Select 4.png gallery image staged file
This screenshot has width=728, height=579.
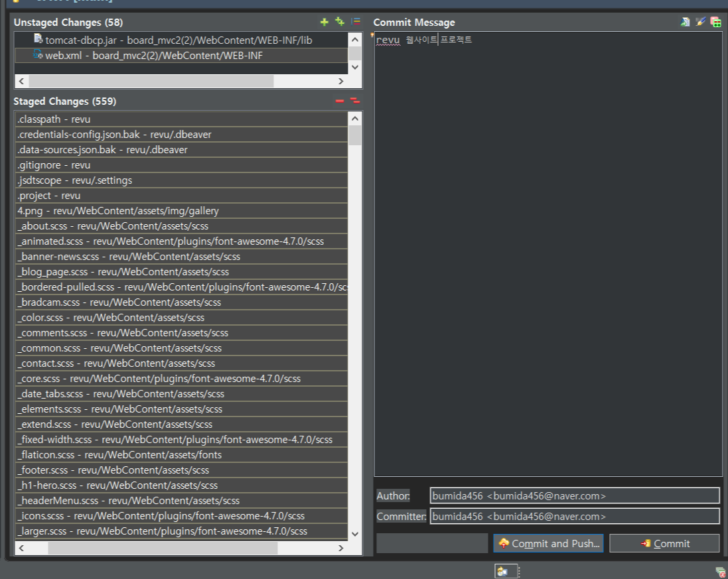[182, 211]
